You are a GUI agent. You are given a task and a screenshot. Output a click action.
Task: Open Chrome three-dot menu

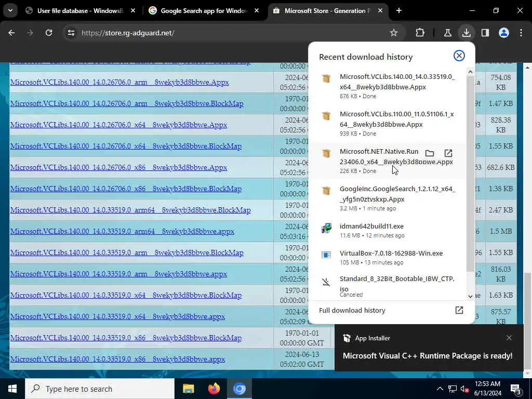[521, 33]
